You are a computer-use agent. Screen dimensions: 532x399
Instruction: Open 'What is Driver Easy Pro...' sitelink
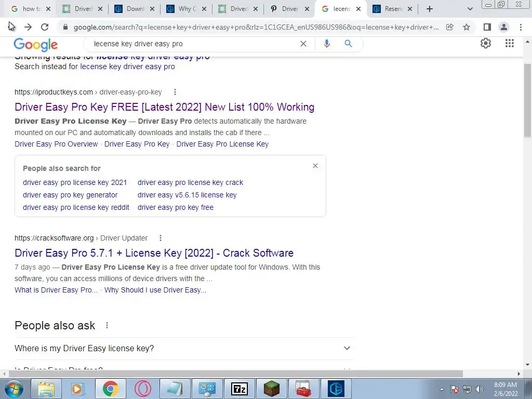coord(56,290)
